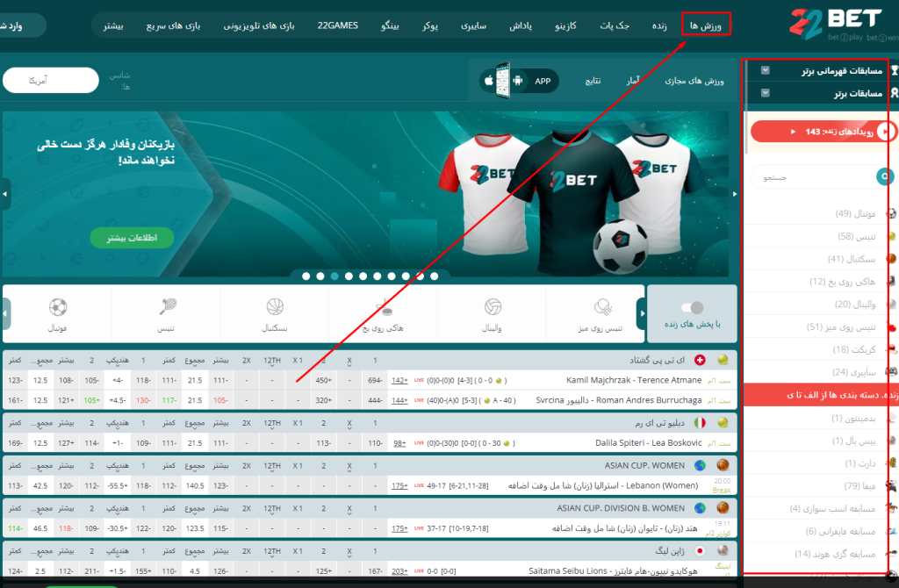The width and height of the screenshot is (899, 588).
Task: Click the 450+ odds for Majchrzak match
Action: pyautogui.click(x=323, y=380)
